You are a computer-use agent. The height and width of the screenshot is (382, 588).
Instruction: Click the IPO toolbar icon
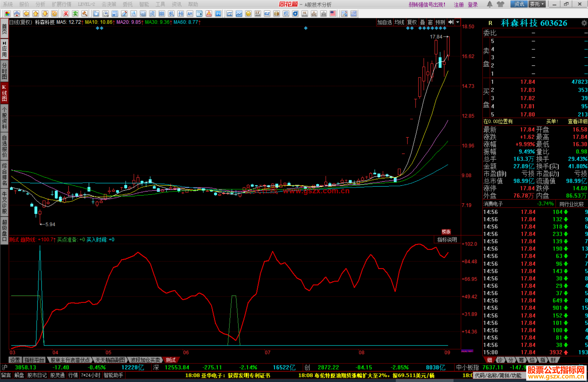pyautogui.click(x=218, y=14)
